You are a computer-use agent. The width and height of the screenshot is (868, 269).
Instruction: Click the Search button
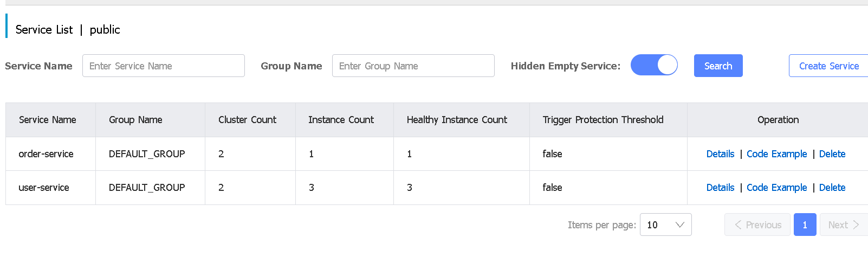click(x=718, y=66)
